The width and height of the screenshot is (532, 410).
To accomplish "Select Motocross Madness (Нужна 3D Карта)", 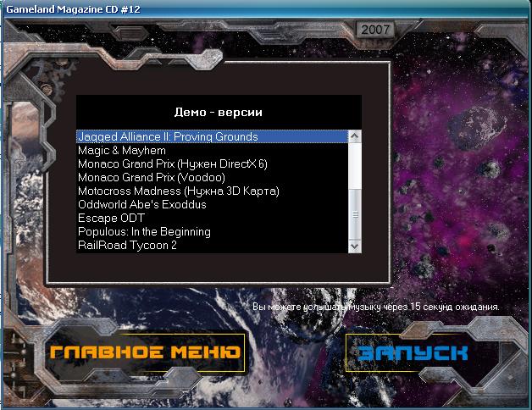I will [213, 191].
